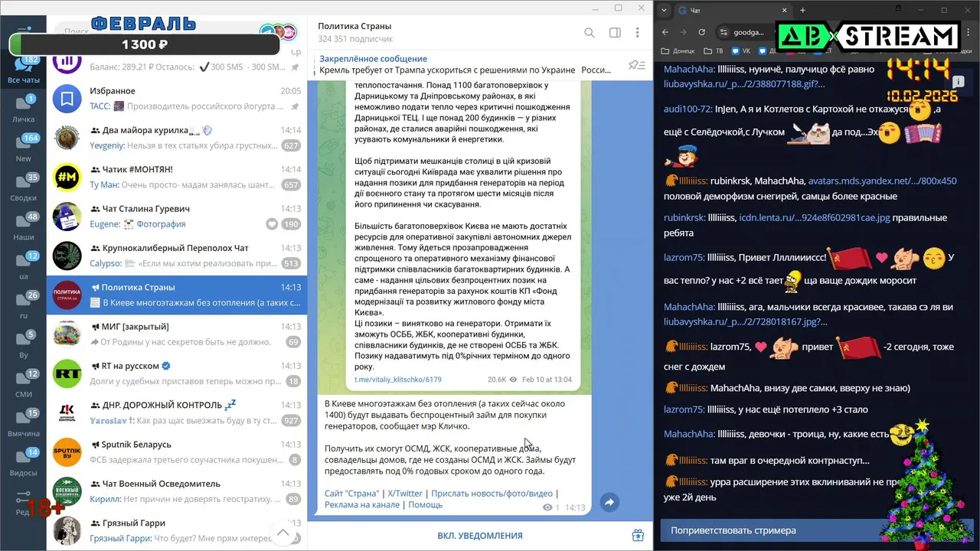Open the СМИ folder
980x551 pixels.
tap(23, 383)
